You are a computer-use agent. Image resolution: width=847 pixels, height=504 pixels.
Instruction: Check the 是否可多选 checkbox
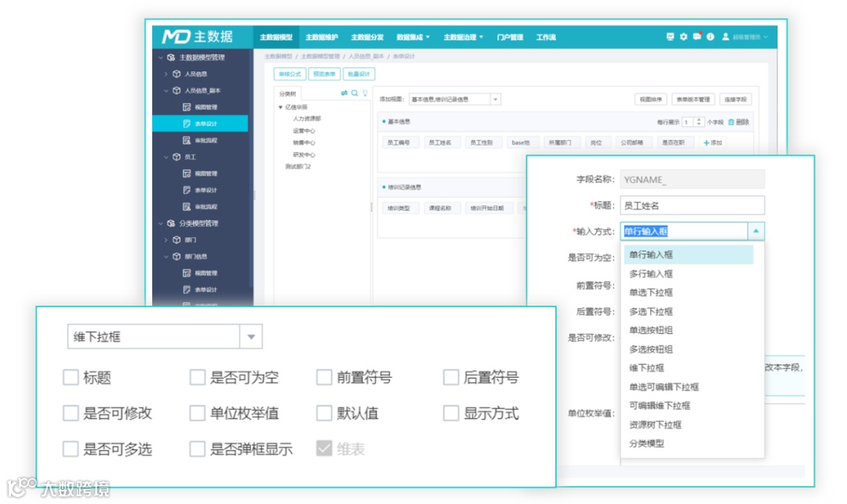pos(71,449)
